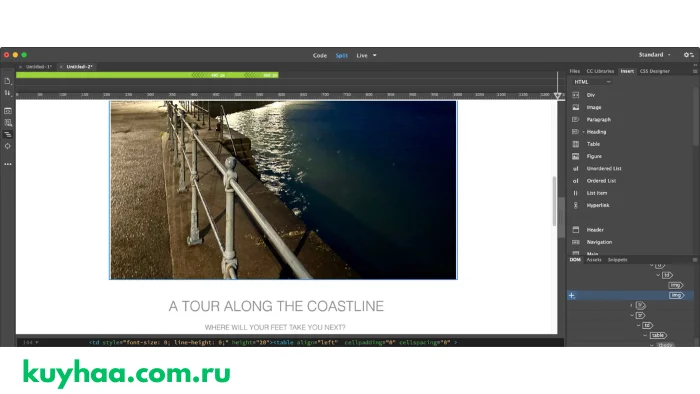Screen dimensions: 700x394
Task: Open the sync settings gear icon
Action: coord(688,55)
